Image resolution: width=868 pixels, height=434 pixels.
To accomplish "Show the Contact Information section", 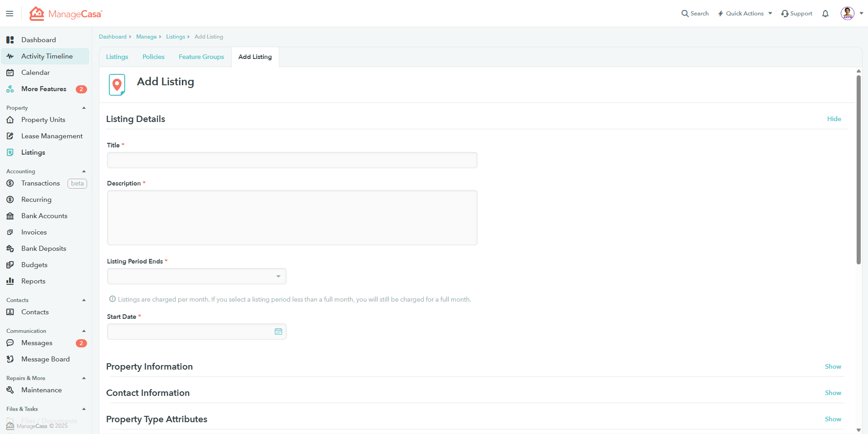I will [x=833, y=393].
